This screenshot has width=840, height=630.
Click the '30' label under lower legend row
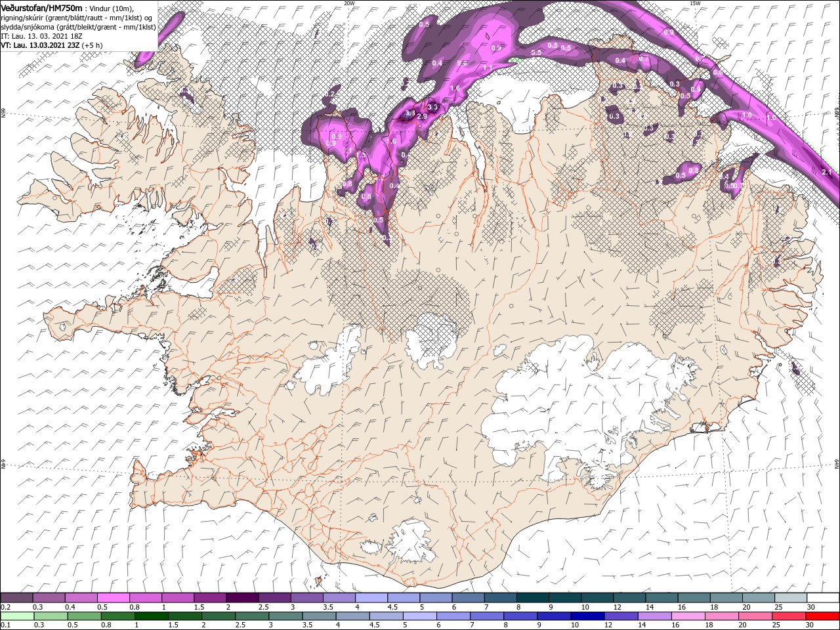tap(811, 625)
